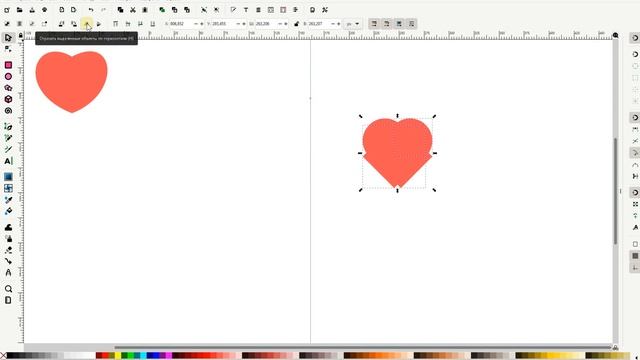Rotate selection 90° clockwise
640x360 pixels.
(x=74, y=24)
